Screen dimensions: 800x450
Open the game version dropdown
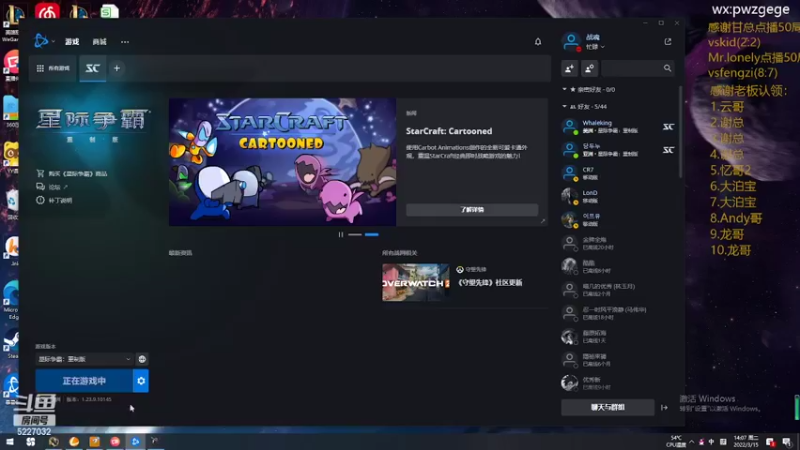pos(84,359)
